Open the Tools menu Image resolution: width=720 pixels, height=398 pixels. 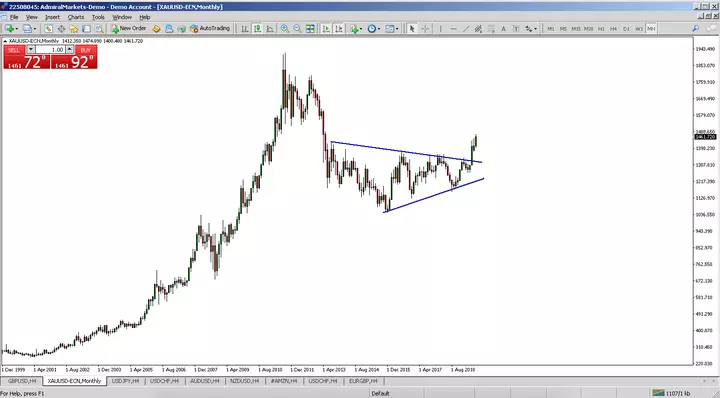pyautogui.click(x=98, y=17)
